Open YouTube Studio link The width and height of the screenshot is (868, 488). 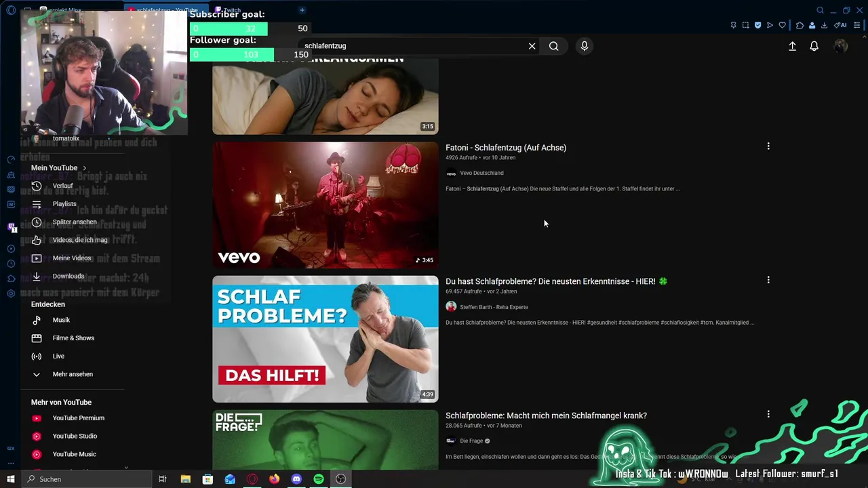click(x=73, y=436)
